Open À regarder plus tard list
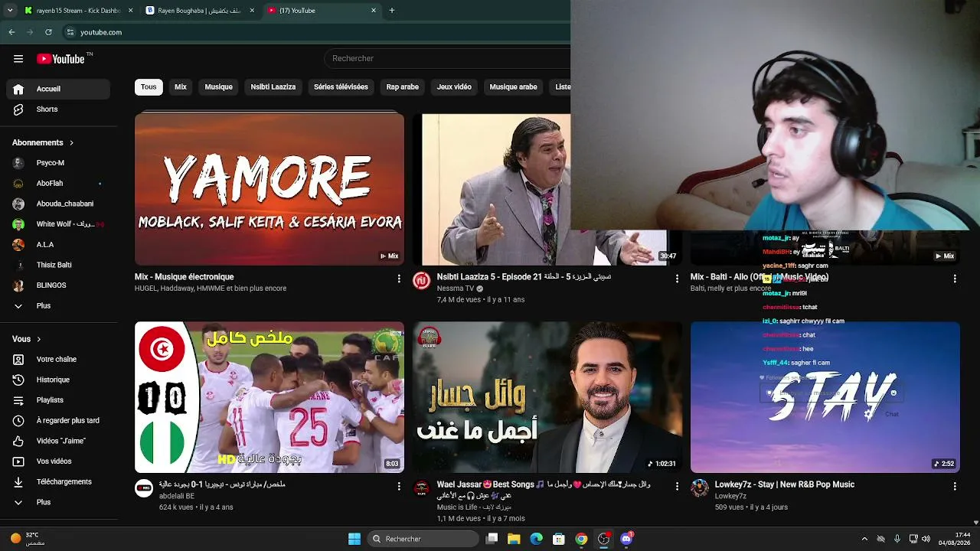Screen dimensions: 980x551 pos(58,420)
